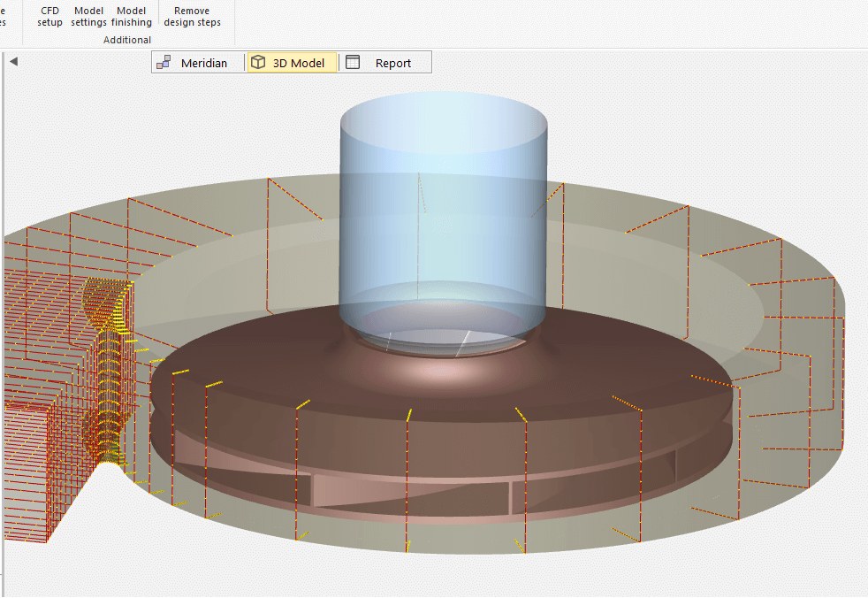Collapse side panel with left triangle arrow
Screen dimensions: 868x598
14,62
